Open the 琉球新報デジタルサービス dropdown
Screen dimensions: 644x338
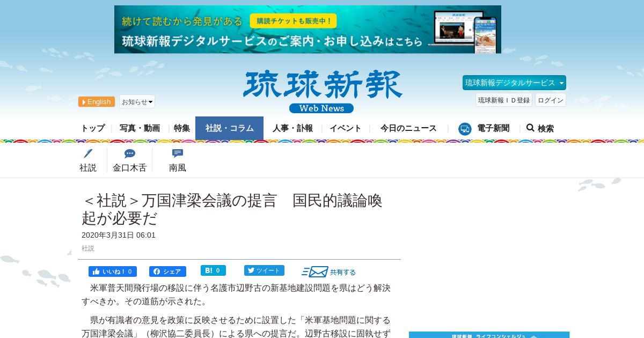tap(514, 83)
